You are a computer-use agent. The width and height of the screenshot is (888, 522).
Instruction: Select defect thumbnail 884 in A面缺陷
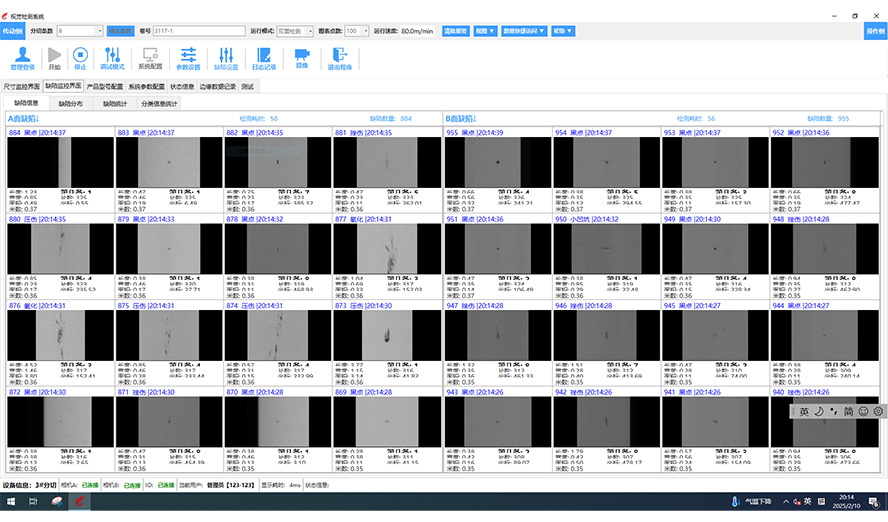coord(60,162)
